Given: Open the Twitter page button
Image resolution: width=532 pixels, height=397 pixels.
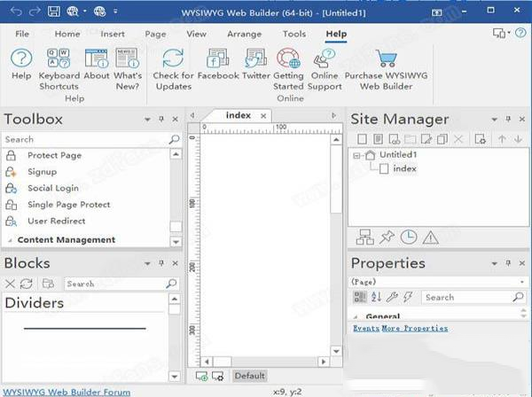Looking at the screenshot, I should point(256,64).
